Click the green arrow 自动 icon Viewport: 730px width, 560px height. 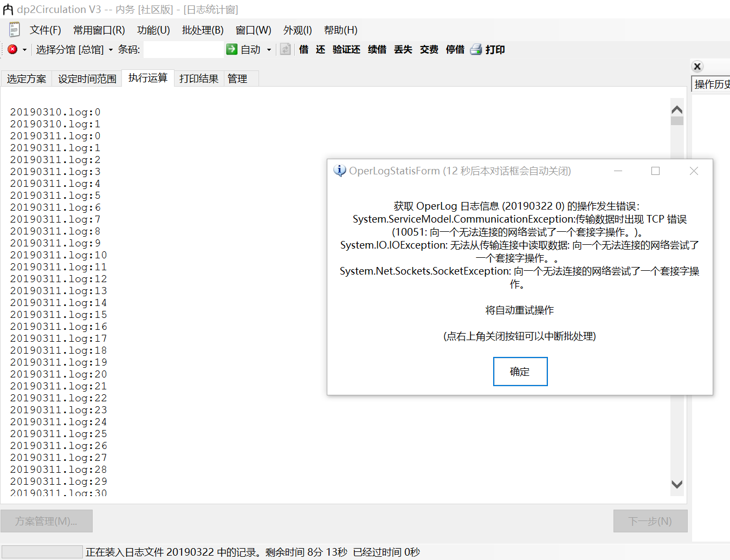(x=232, y=49)
